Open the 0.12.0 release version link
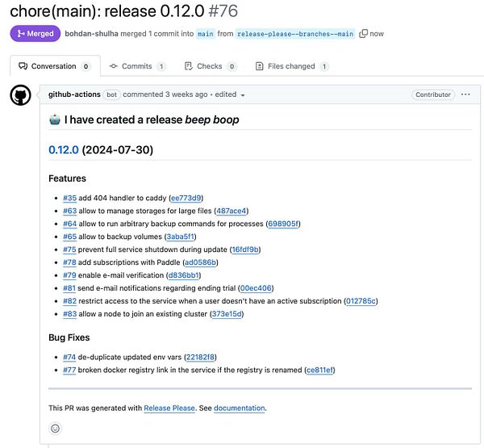484x448 pixels. [x=63, y=150]
